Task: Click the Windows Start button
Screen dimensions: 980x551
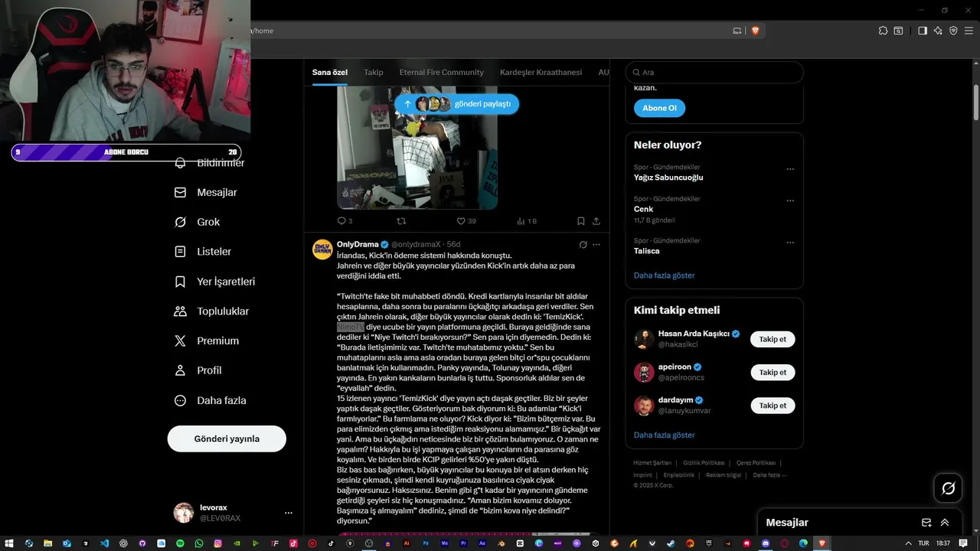Action: [9, 543]
